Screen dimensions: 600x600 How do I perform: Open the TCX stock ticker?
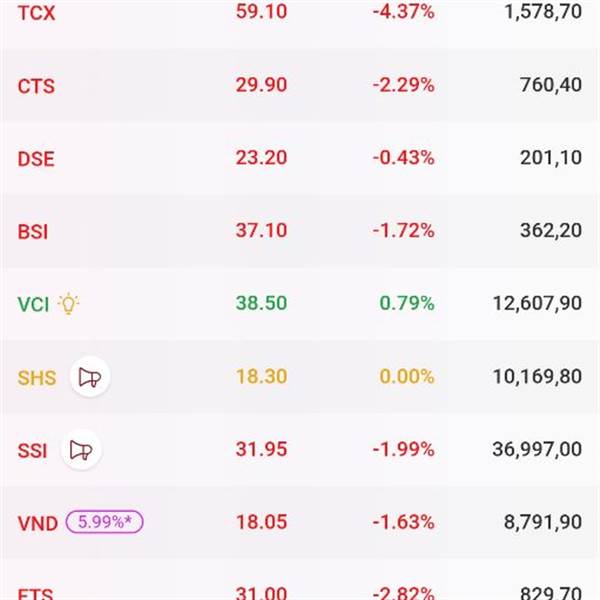click(38, 13)
